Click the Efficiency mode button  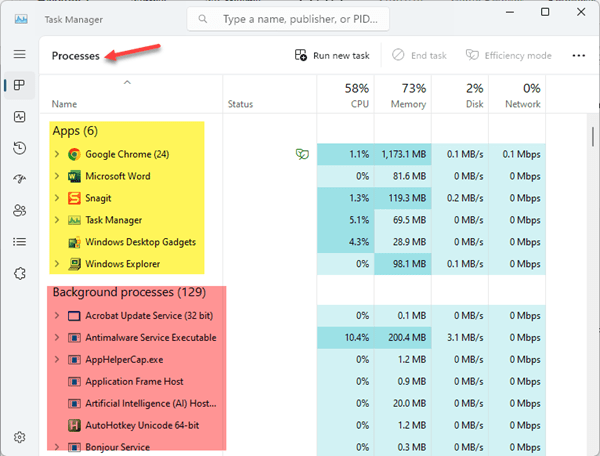(x=509, y=55)
